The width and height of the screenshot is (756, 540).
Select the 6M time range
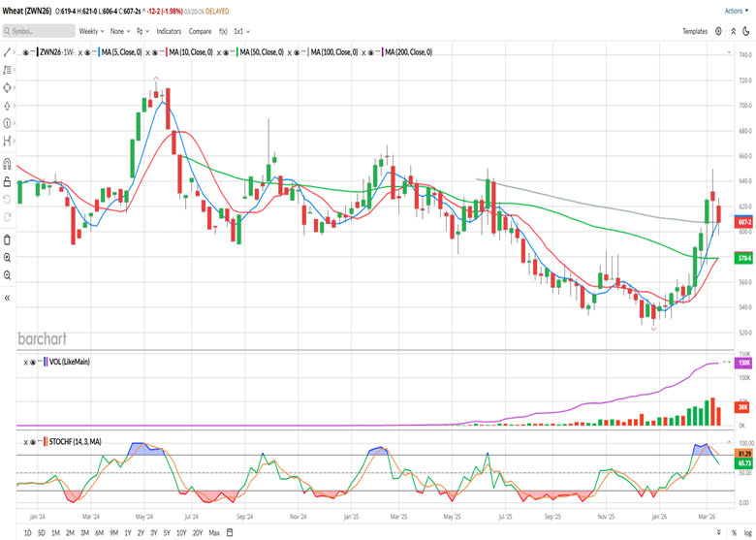pyautogui.click(x=99, y=533)
